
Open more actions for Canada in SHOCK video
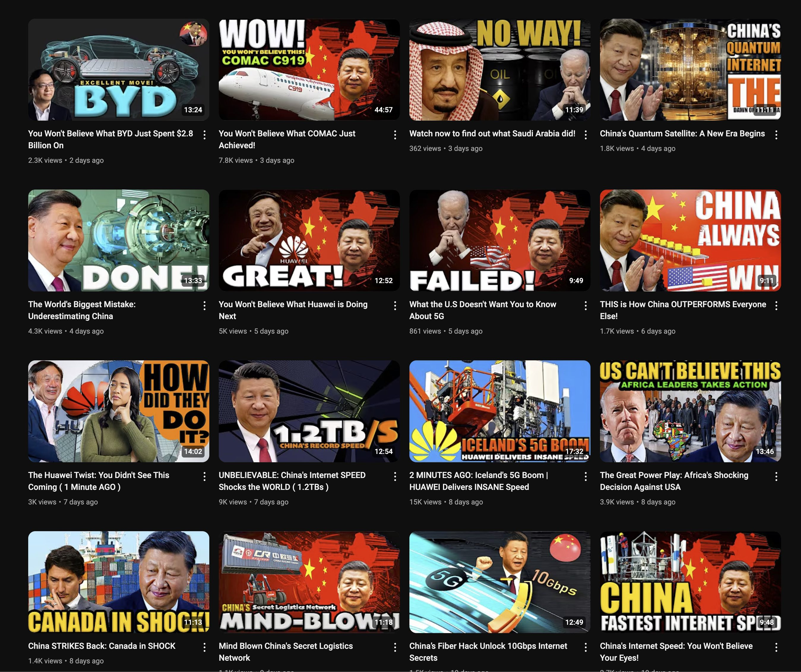[205, 647]
